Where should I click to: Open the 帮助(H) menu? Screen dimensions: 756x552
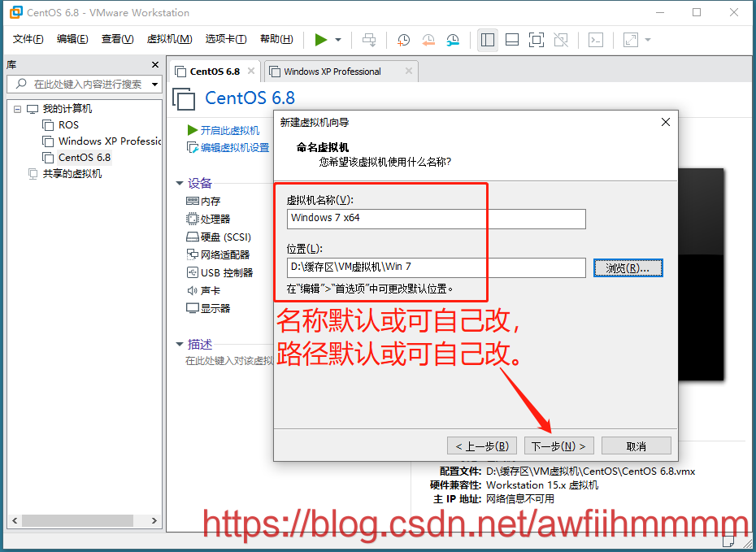pyautogui.click(x=276, y=39)
